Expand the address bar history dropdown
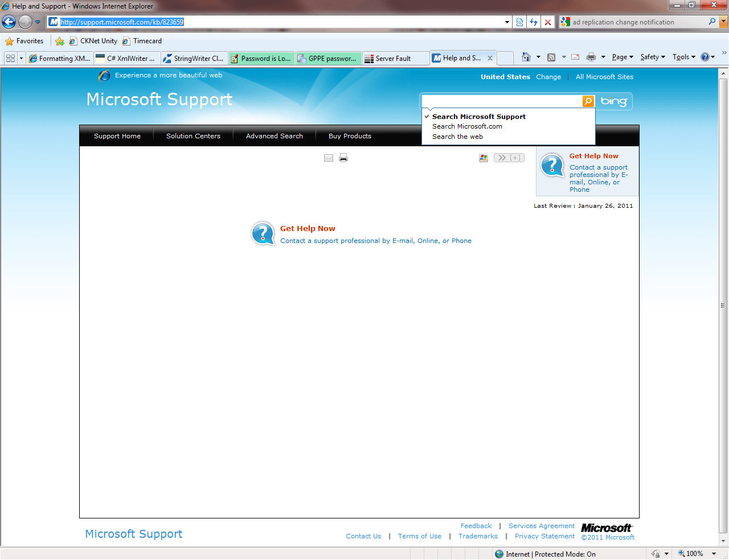Viewport: 729px width, 560px height. pyautogui.click(x=507, y=22)
